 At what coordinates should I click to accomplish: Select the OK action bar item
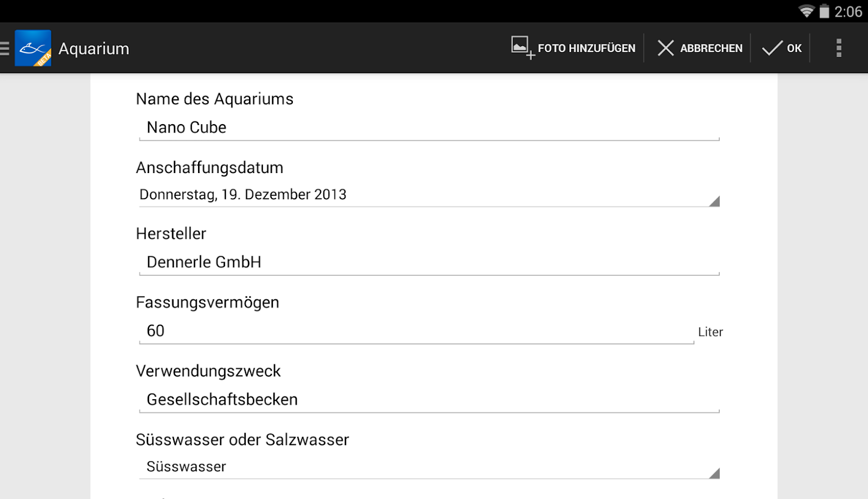pyautogui.click(x=782, y=48)
